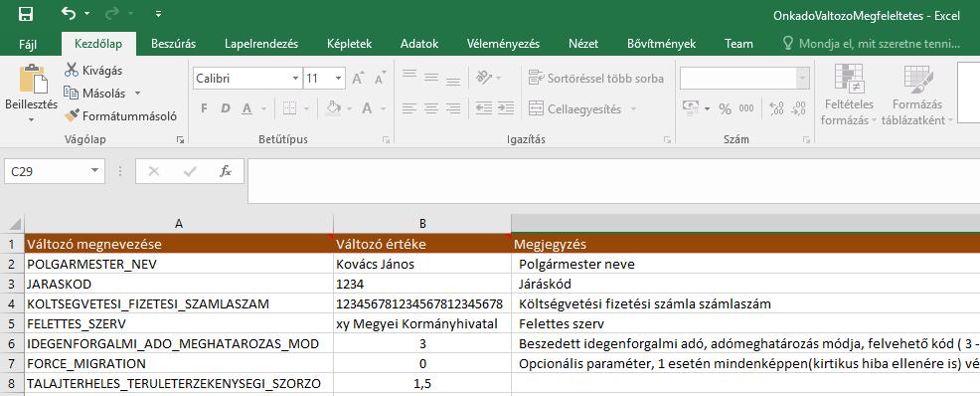Click the Formátummásoló format painter button
Screen dimensions: 980x396
click(120, 115)
